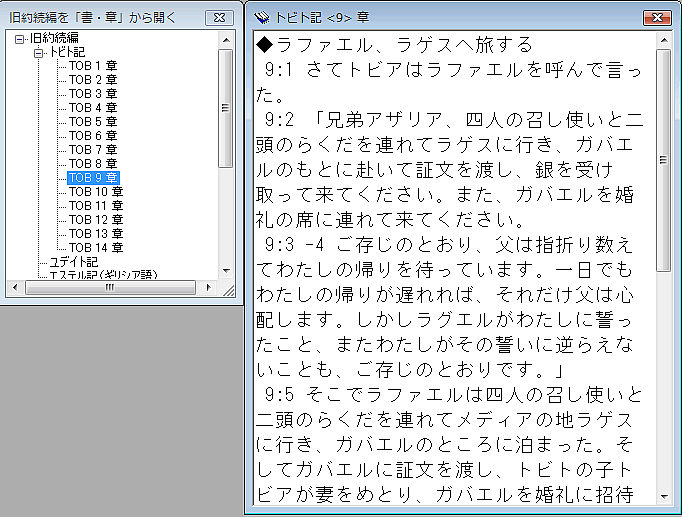
Task: Open TOB 1 章 in the tree
Action: [x=93, y=66]
